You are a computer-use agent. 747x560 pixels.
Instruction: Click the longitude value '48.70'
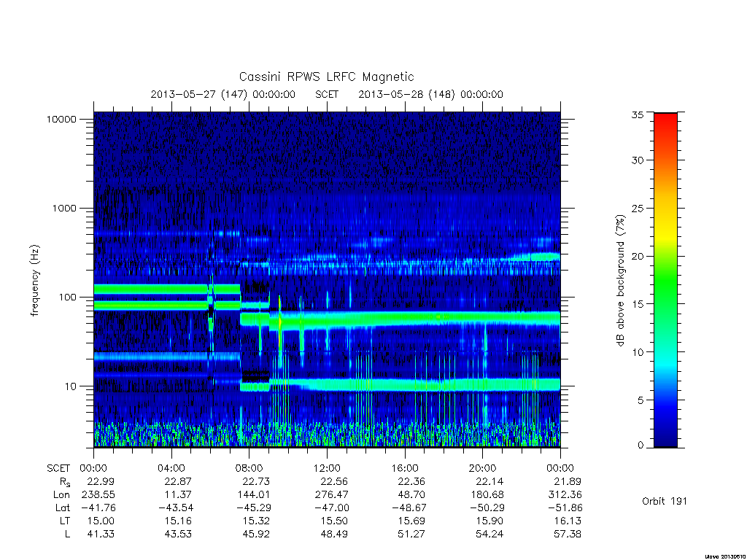[411, 495]
